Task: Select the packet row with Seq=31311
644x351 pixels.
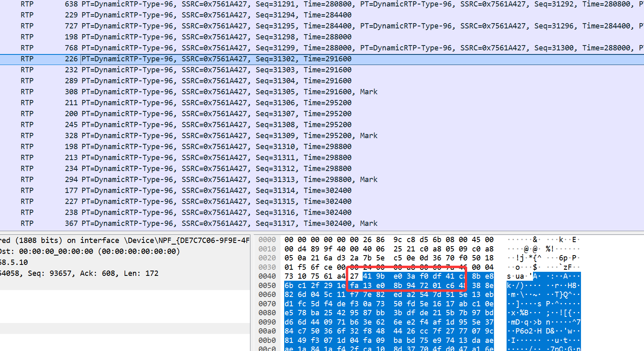Action: click(x=322, y=158)
